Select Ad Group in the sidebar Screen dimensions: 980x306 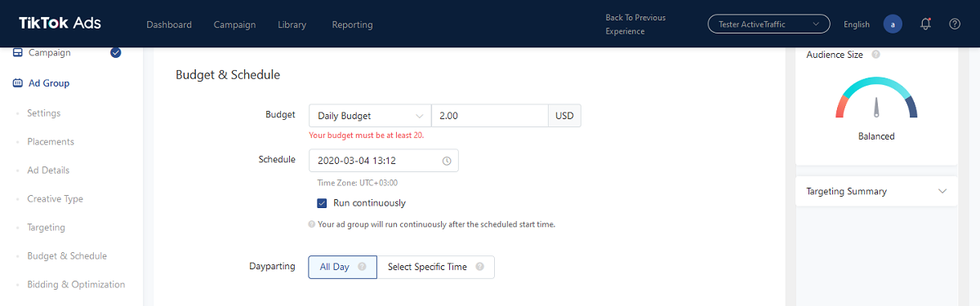coord(49,83)
